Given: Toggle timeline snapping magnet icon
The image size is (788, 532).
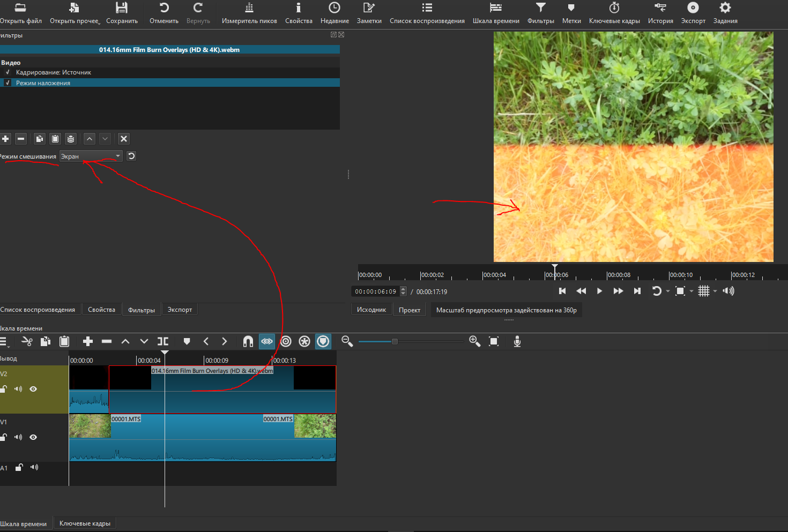Looking at the screenshot, I should pos(248,341).
